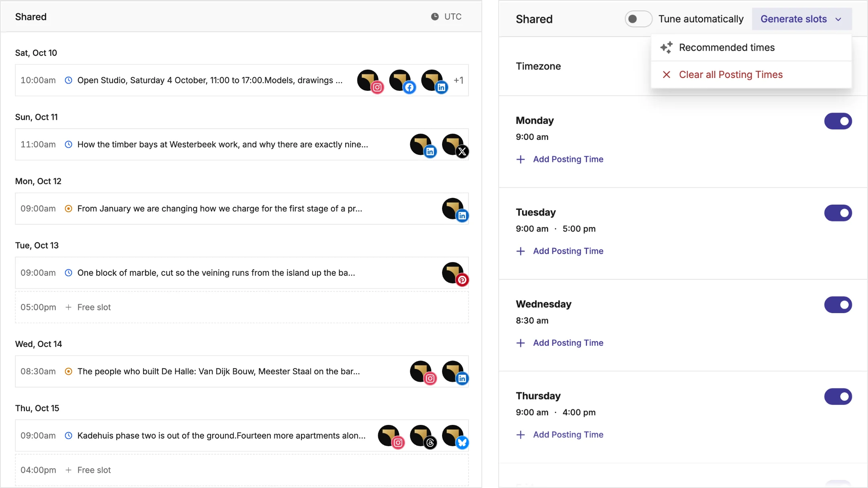Screen dimensions: 868x488
Task: Click the UTC clock icon
Action: tap(435, 16)
